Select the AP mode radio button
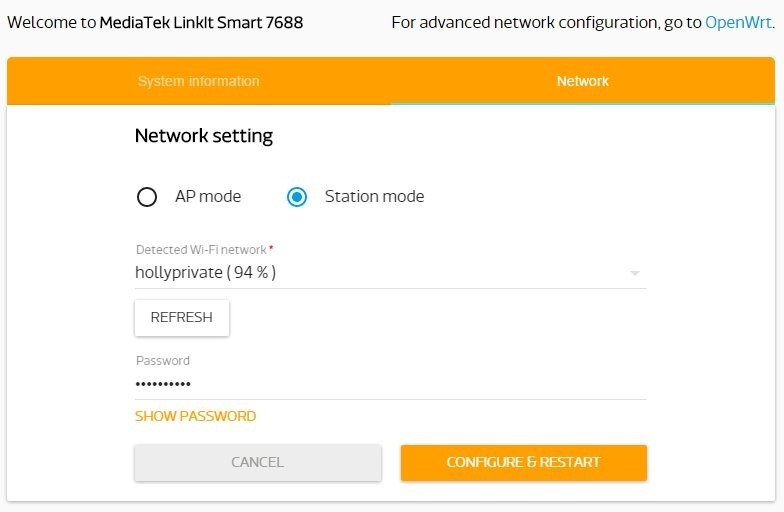784x512 pixels. point(147,197)
